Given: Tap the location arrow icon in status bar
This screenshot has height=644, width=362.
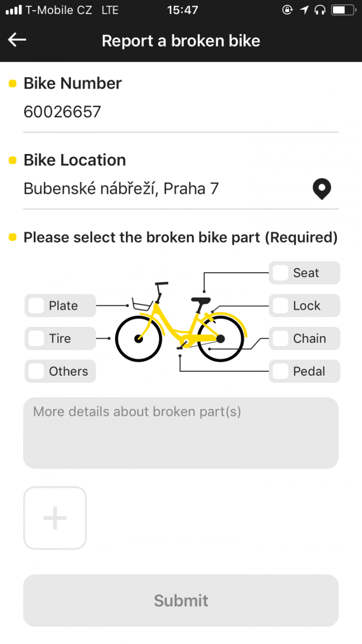Looking at the screenshot, I should click(304, 9).
